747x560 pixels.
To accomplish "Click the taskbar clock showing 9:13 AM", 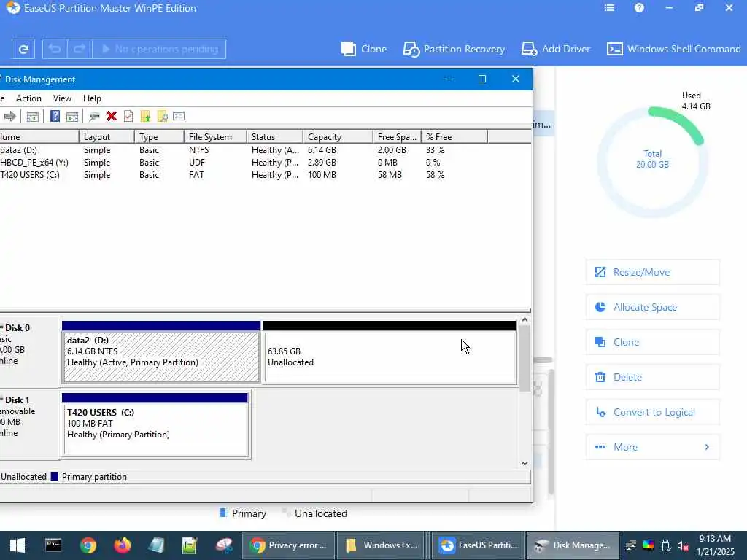I will coord(715,545).
